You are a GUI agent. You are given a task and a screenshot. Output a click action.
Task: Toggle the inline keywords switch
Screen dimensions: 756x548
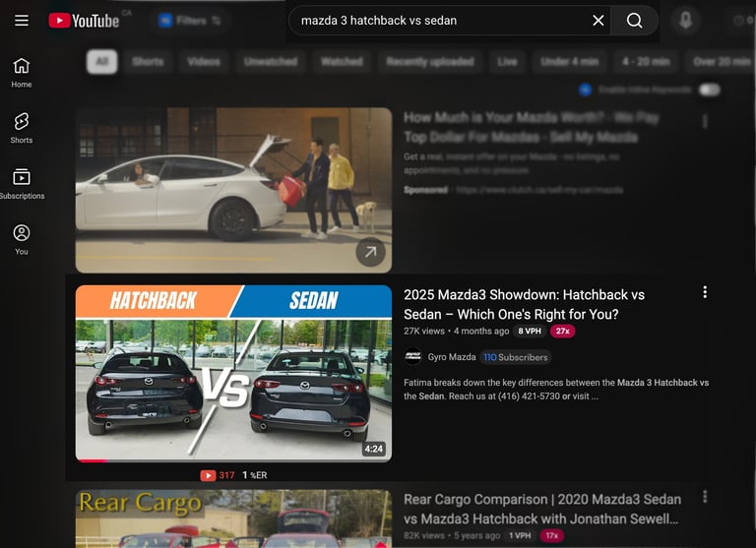[x=709, y=90]
